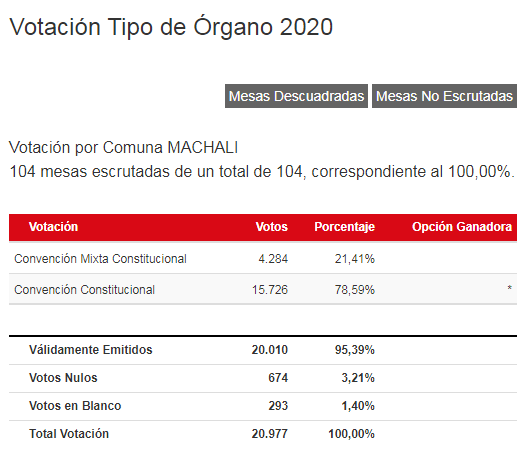Select the Porcentaje column header
The width and height of the screenshot is (529, 450).
344,227
